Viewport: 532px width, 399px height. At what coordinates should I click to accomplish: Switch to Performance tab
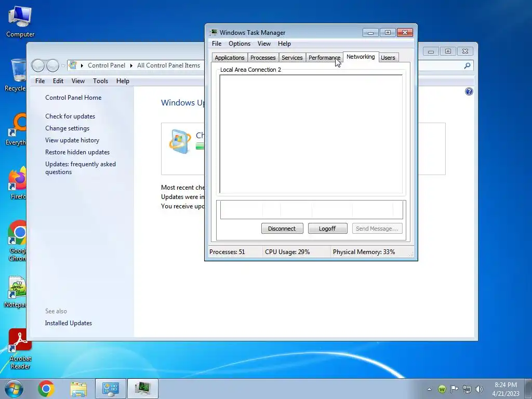coord(324,58)
